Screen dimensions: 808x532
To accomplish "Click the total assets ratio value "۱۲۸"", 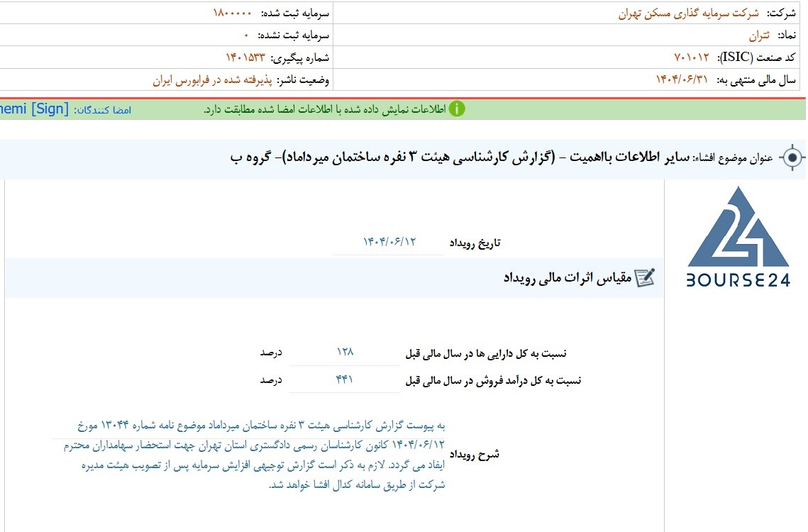I will [x=345, y=352].
